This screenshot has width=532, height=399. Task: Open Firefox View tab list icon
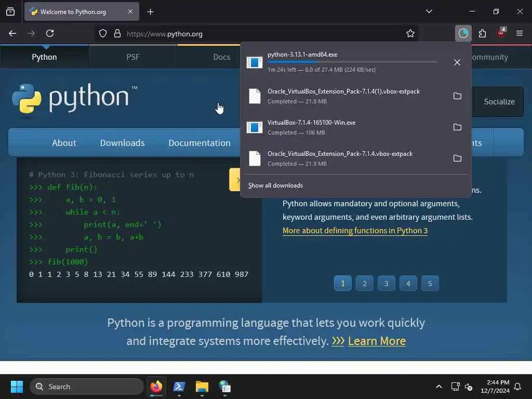10,11
